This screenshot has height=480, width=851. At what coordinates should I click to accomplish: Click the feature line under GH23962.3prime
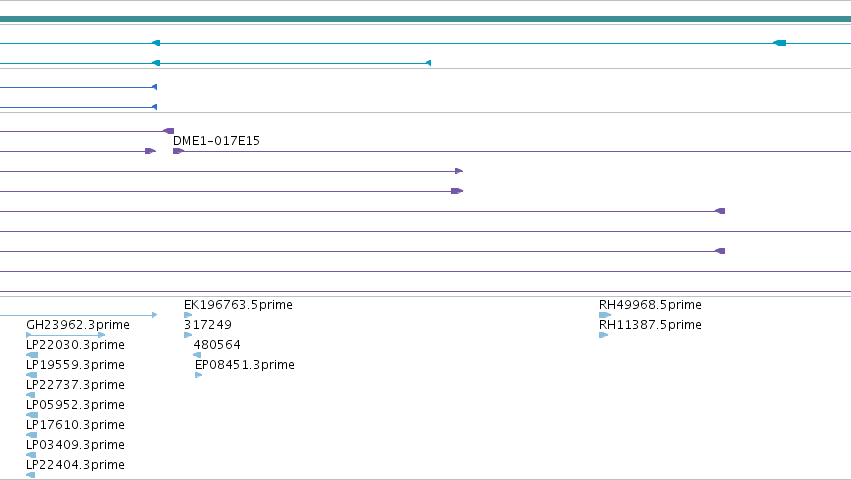click(65, 335)
